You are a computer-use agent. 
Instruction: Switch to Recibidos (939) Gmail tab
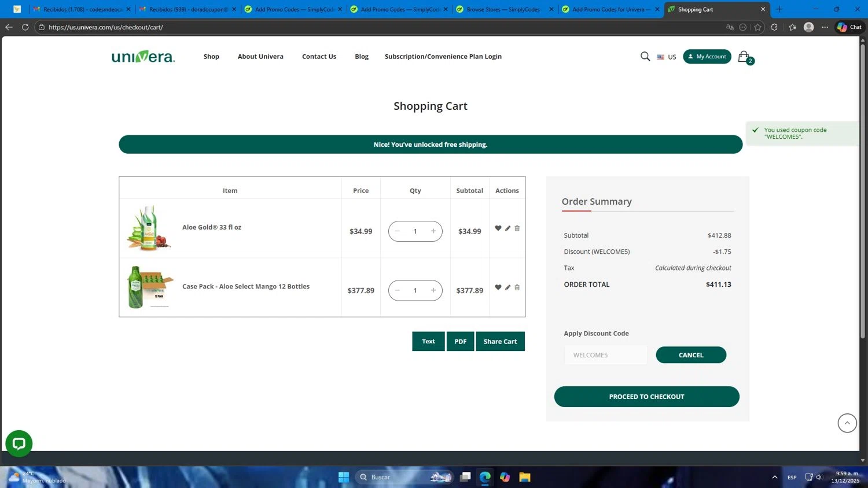(187, 9)
